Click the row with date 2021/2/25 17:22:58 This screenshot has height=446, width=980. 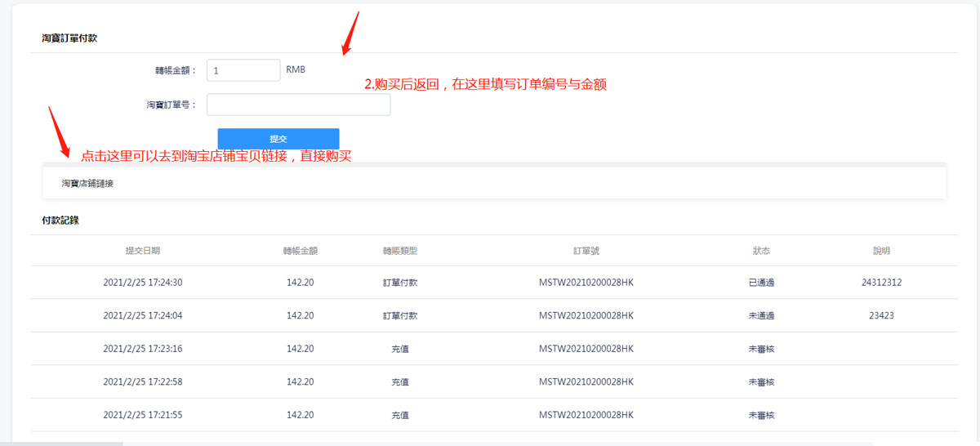click(495, 381)
